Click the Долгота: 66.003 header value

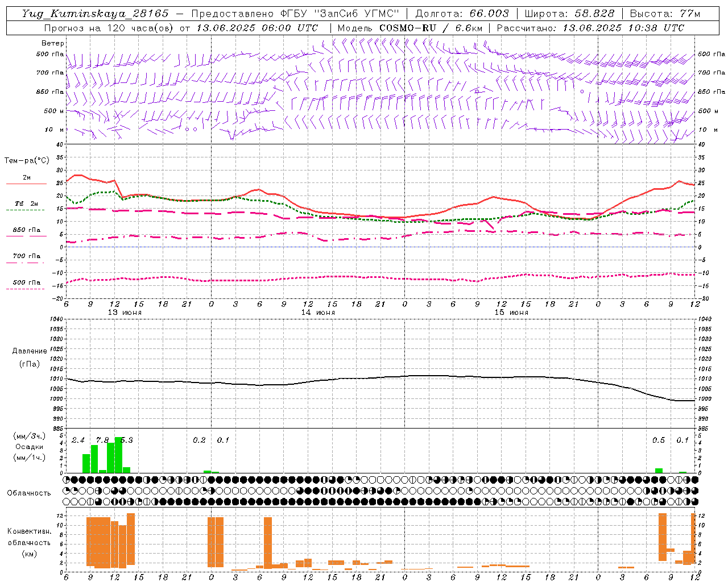462,14
